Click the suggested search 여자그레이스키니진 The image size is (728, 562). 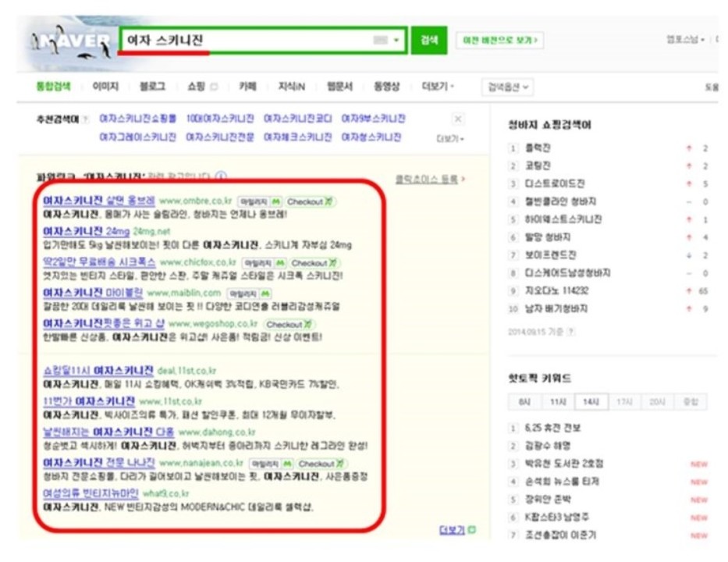point(138,137)
